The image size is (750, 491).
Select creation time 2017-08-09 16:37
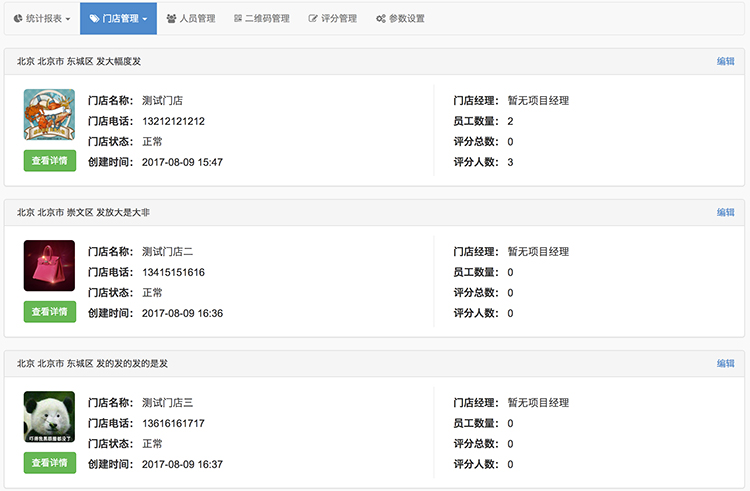coord(182,465)
